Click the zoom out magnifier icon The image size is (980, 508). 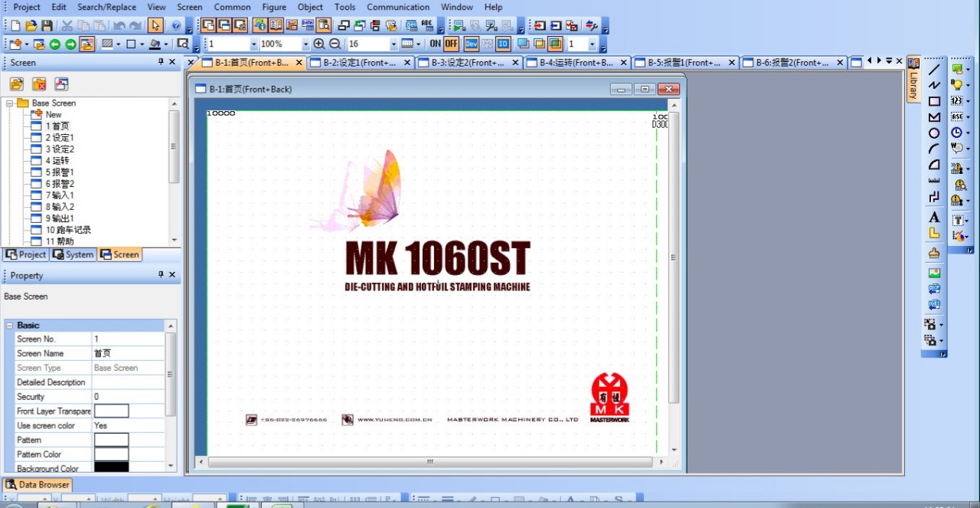(x=335, y=44)
